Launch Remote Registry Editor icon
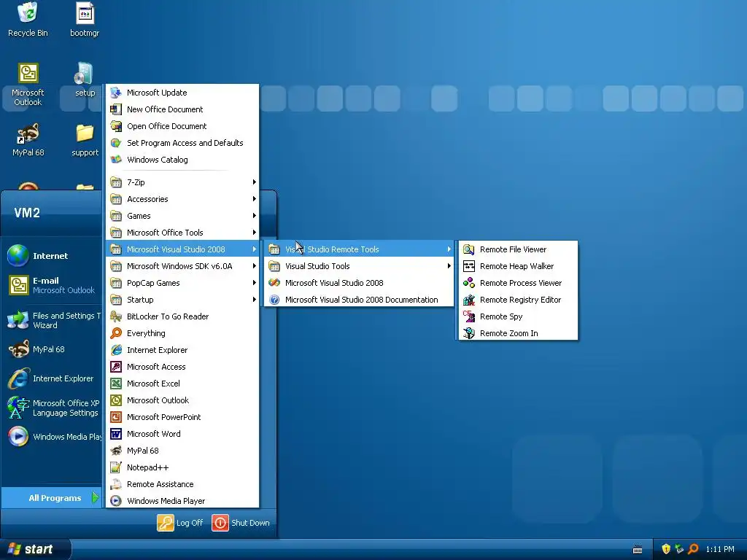The width and height of the screenshot is (747, 560). click(469, 300)
